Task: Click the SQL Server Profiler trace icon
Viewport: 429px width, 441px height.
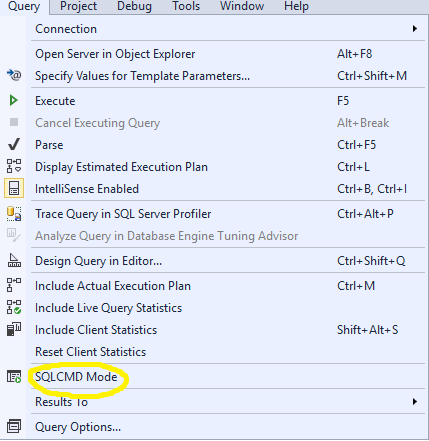Action: 14,214
